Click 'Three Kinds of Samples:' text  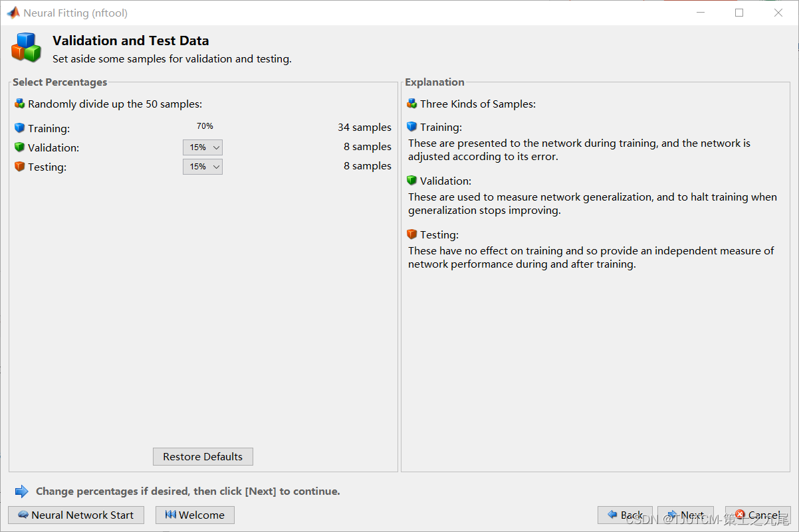click(x=478, y=104)
